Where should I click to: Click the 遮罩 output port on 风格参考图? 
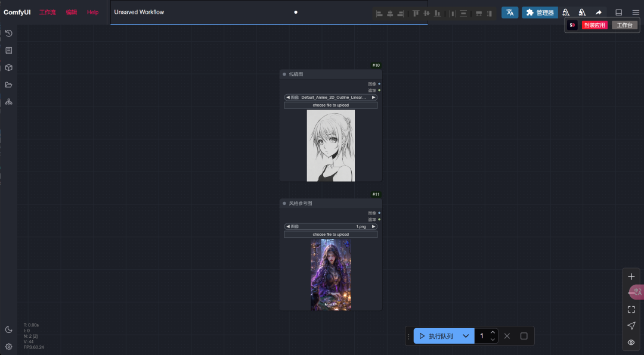tap(379, 220)
